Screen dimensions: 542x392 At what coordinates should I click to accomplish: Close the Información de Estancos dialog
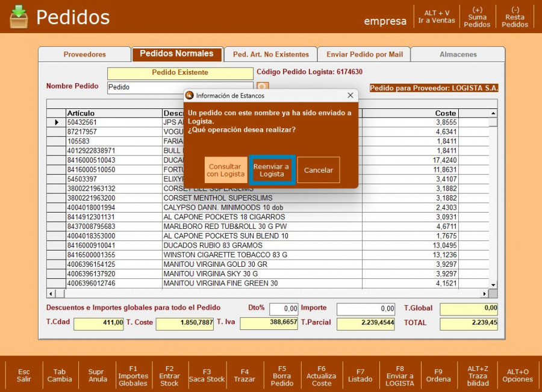tap(350, 95)
